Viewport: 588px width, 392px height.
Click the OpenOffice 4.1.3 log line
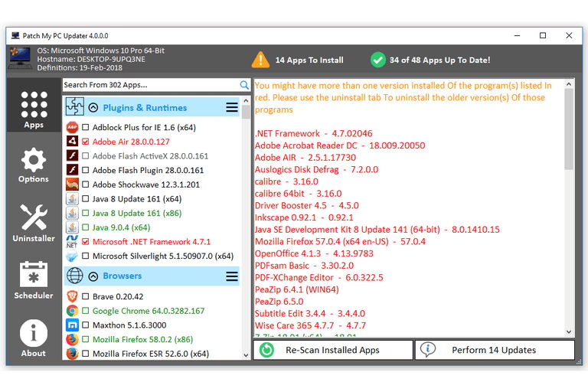click(x=314, y=253)
